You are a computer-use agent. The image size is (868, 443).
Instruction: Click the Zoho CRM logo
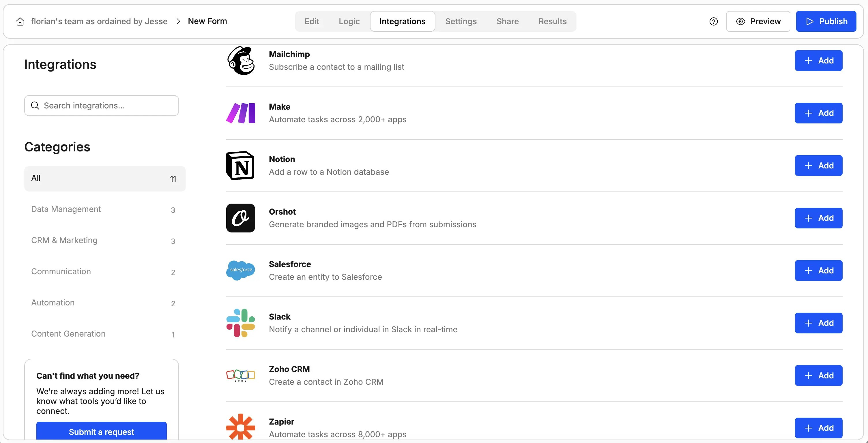(240, 375)
